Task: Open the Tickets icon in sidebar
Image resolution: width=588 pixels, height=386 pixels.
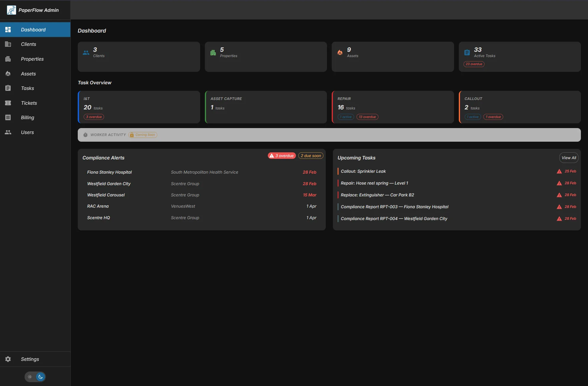Action: click(x=8, y=103)
